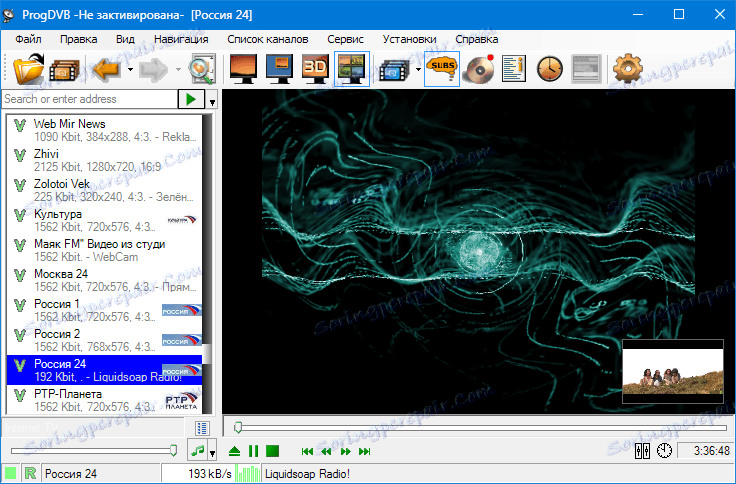Screen dimensions: 736x484
Task: Click the orange back arrow icon
Action: coord(106,69)
